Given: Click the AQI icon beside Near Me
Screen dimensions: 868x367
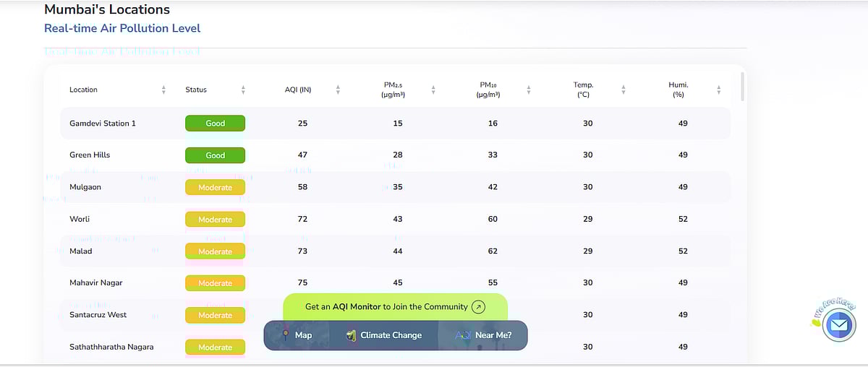Looking at the screenshot, I should (463, 335).
